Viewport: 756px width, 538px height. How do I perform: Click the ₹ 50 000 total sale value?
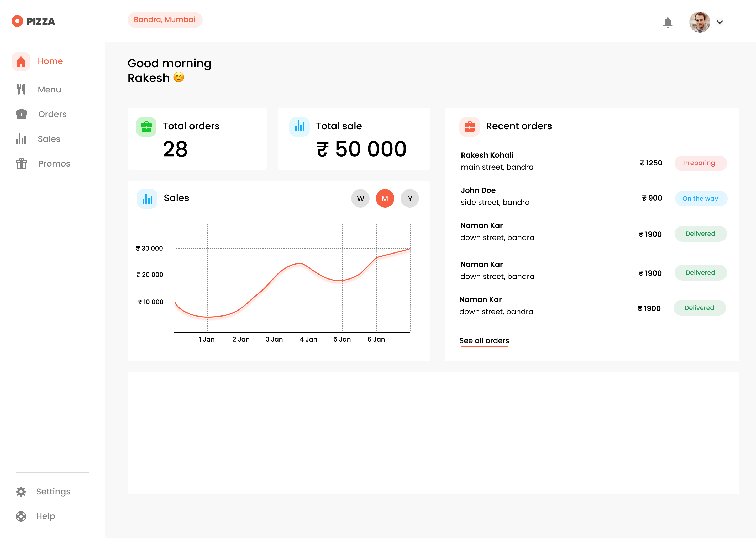pyautogui.click(x=361, y=149)
